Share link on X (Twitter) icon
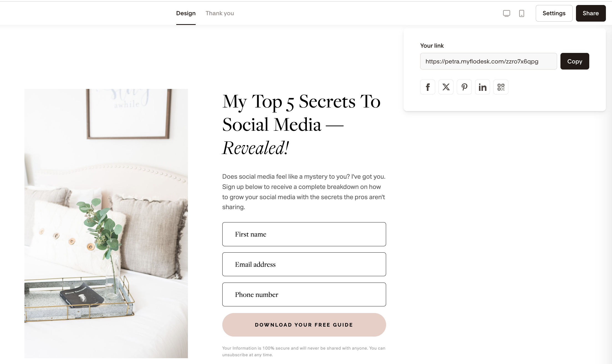Viewport: 612px width, 364px height. click(x=446, y=87)
